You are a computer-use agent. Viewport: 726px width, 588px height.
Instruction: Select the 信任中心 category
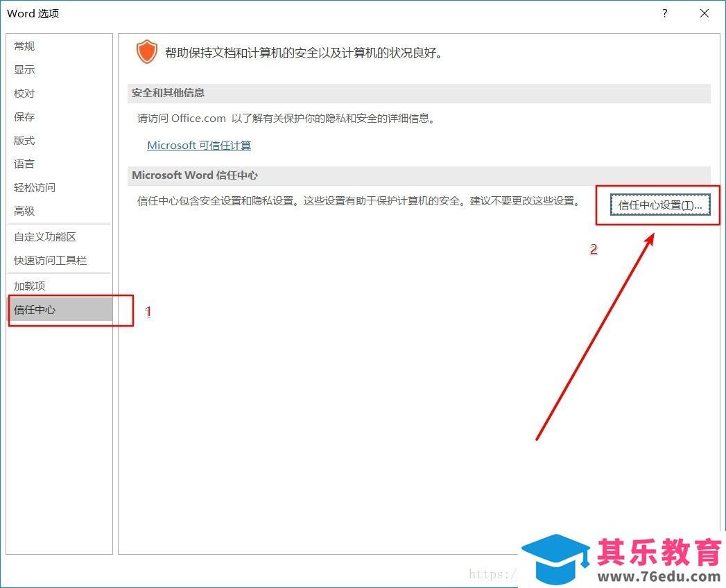(x=60, y=310)
